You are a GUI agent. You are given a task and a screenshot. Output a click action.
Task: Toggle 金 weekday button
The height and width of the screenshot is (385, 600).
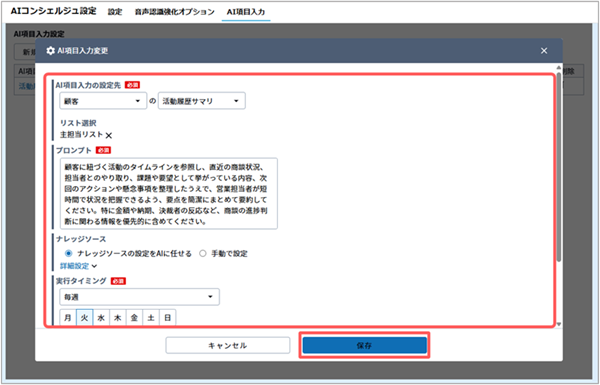click(x=134, y=318)
